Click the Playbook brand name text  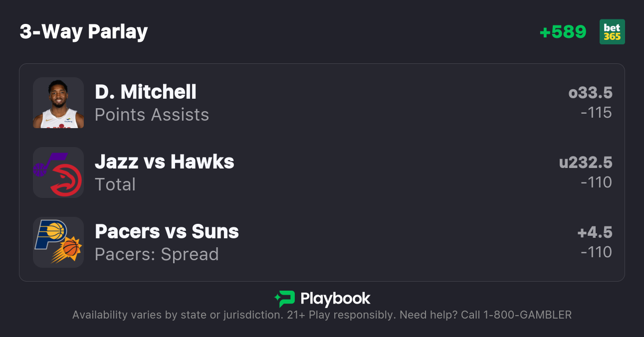coord(335,299)
